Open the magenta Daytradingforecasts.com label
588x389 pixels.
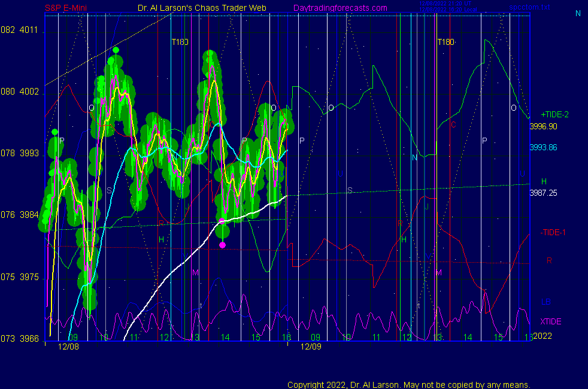(x=340, y=8)
